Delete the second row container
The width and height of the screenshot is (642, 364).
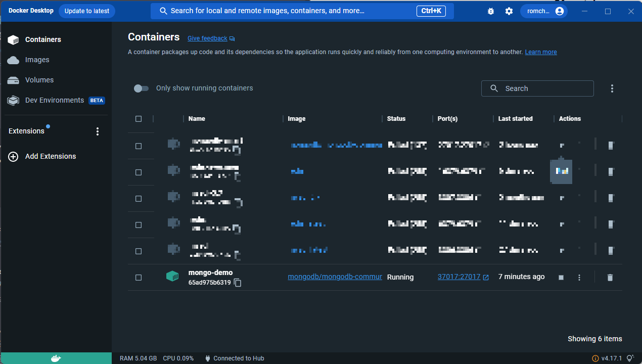[x=611, y=172]
